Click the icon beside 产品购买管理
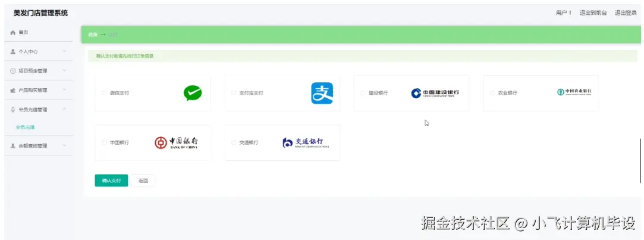Image resolution: width=644 pixels, height=240 pixels. (x=12, y=90)
